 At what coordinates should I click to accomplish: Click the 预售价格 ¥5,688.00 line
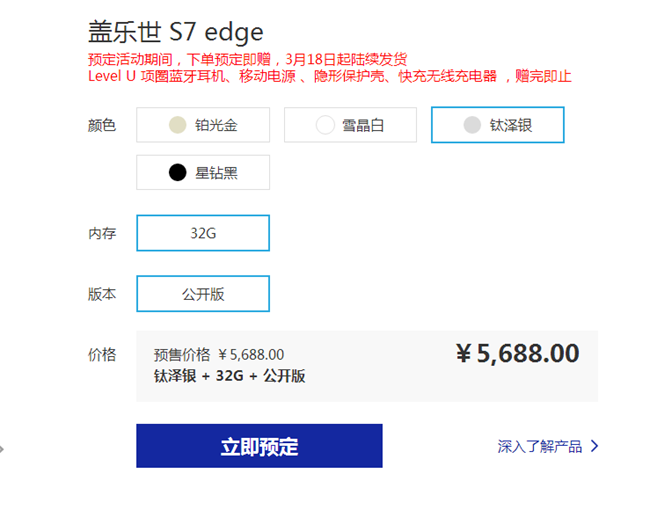click(x=219, y=354)
